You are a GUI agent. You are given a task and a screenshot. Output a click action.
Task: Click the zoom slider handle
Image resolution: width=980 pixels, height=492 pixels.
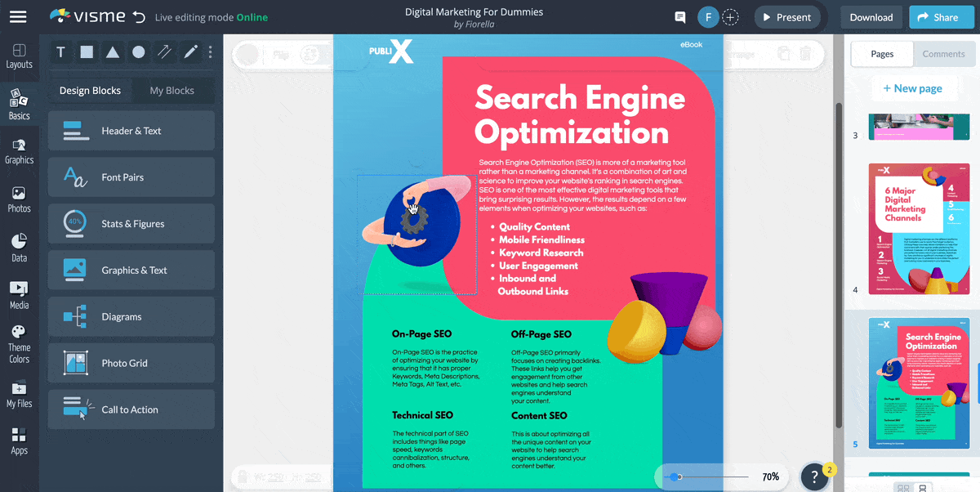675,476
